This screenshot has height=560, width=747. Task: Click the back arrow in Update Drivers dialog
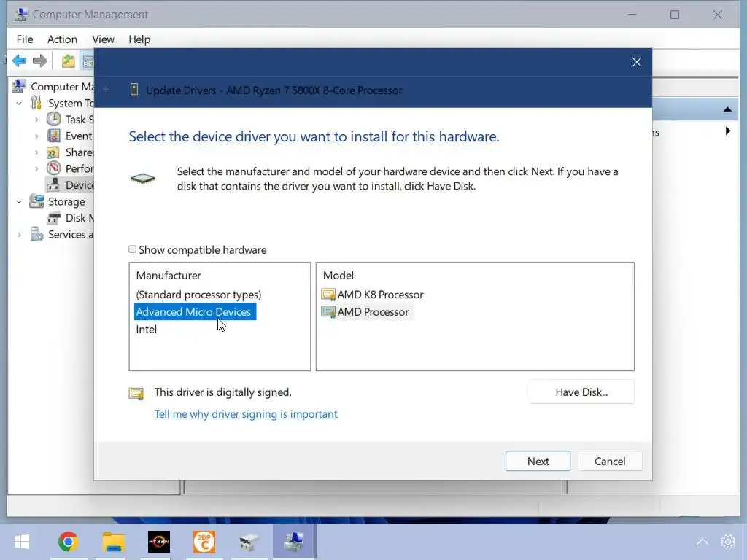pos(107,89)
